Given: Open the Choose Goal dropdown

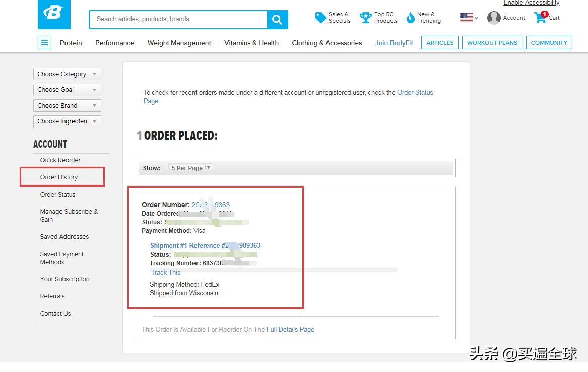Looking at the screenshot, I should point(67,90).
